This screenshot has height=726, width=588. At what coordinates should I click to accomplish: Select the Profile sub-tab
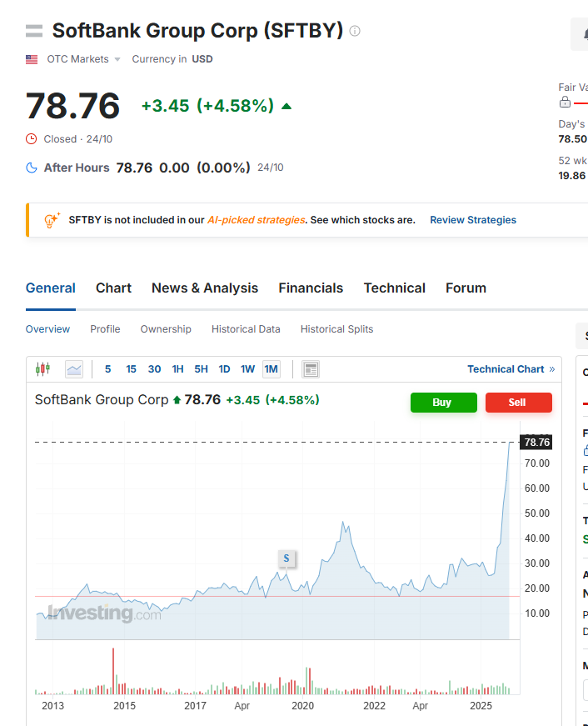(105, 329)
